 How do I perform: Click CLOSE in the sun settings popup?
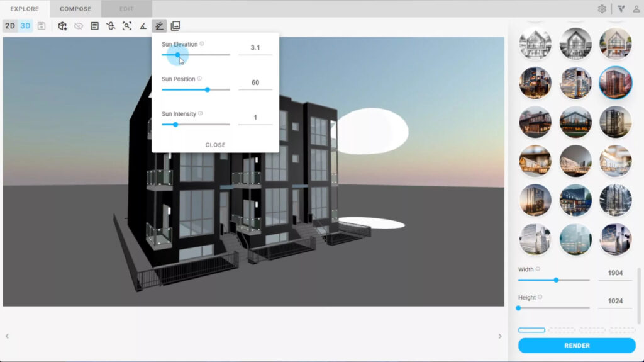click(x=215, y=145)
